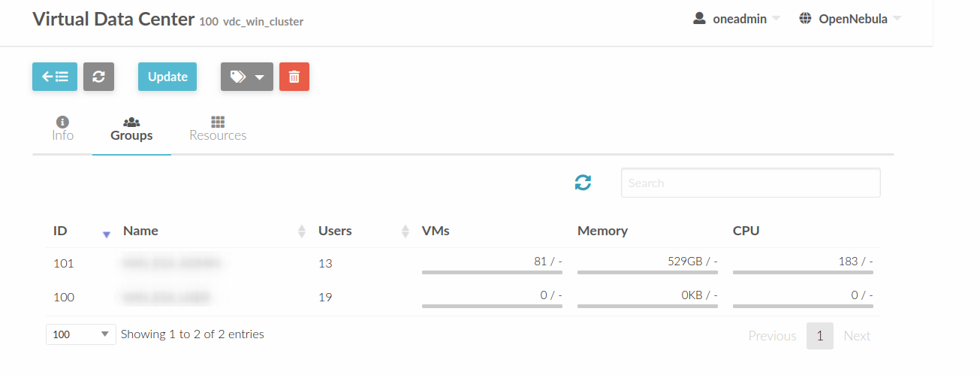The image size is (980, 375).
Task: Sort table by ID column
Action: [x=81, y=231]
